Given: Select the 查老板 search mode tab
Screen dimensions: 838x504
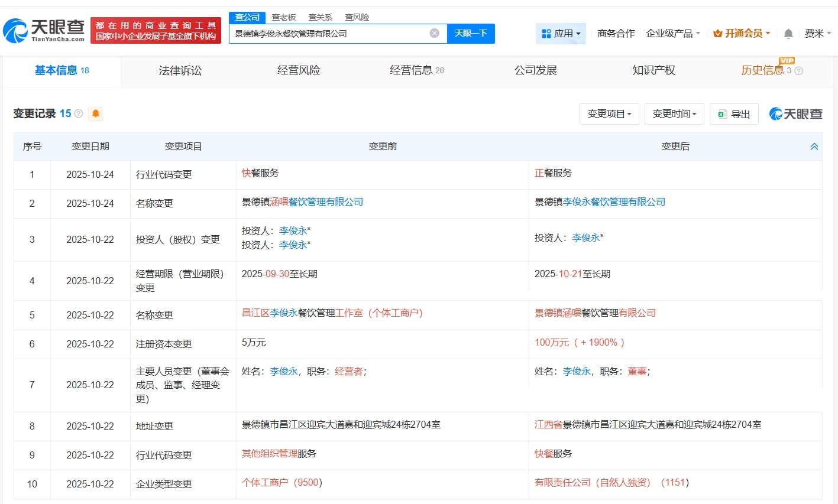Looking at the screenshot, I should coord(283,17).
